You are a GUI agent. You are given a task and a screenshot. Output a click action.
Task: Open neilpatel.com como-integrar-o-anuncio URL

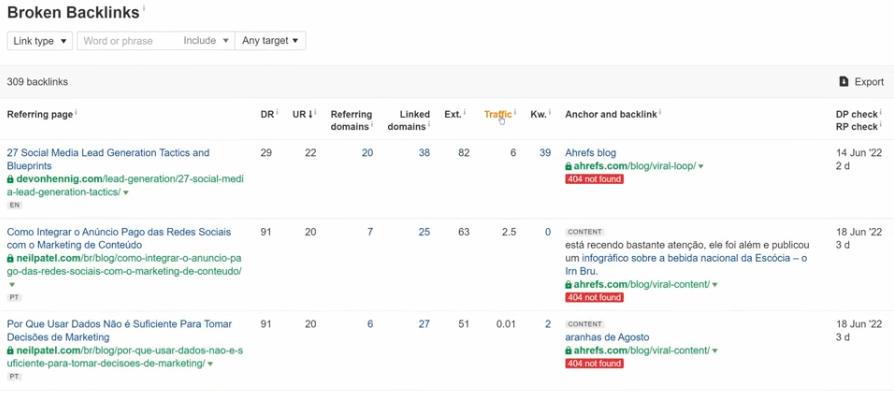coord(125,265)
